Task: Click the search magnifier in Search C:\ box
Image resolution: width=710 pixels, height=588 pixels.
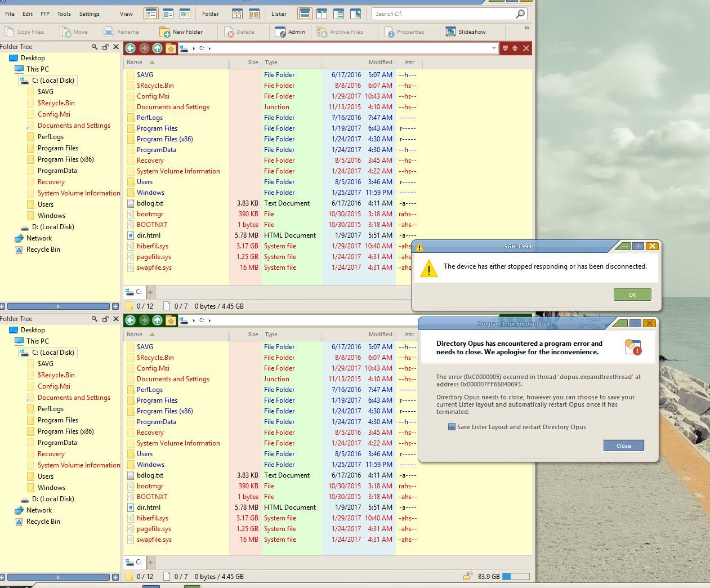Action: click(x=520, y=14)
